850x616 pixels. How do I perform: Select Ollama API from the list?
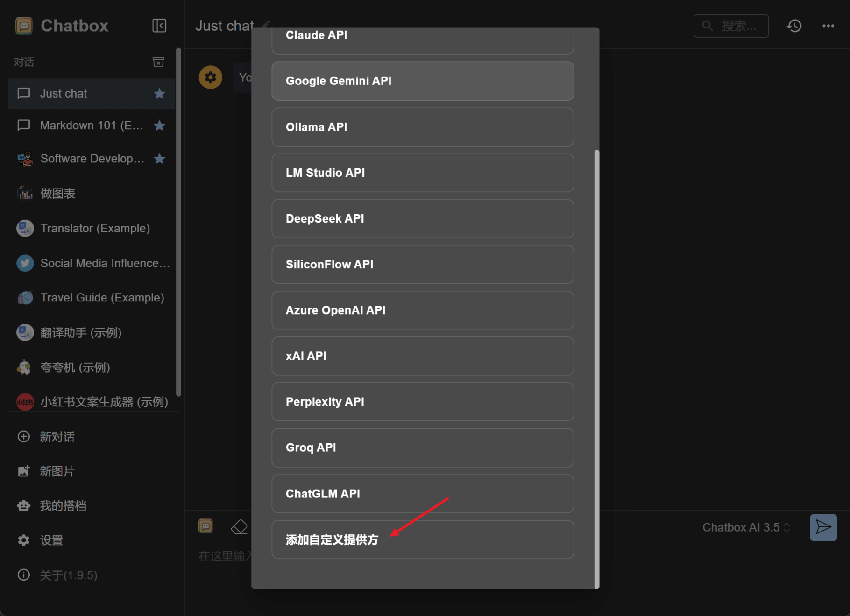(422, 127)
